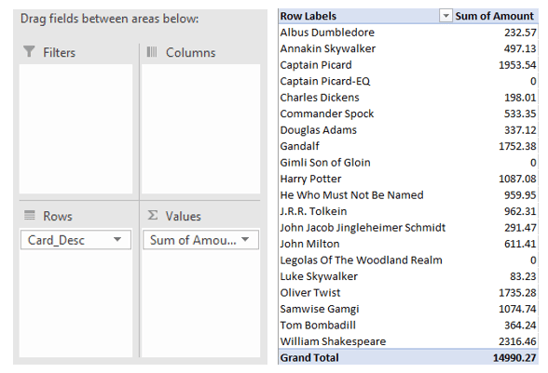Click the 198.01 amount cell
Image resolution: width=548 pixels, height=373 pixels.
[x=520, y=97]
